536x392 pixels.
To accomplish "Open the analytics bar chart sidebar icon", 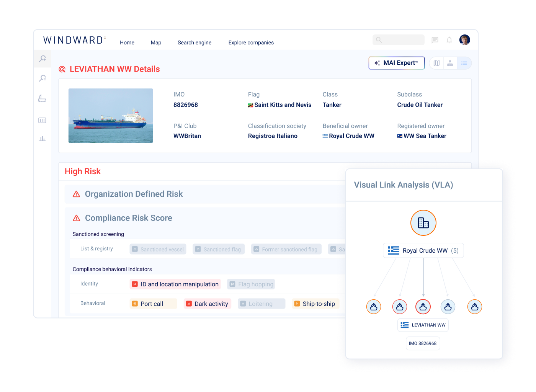I will (42, 138).
